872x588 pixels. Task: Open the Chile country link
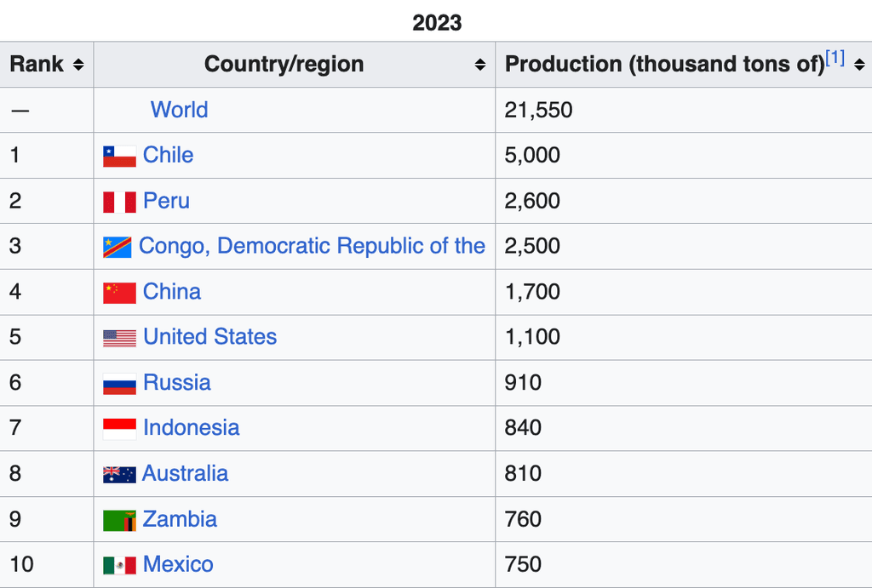tap(168, 155)
